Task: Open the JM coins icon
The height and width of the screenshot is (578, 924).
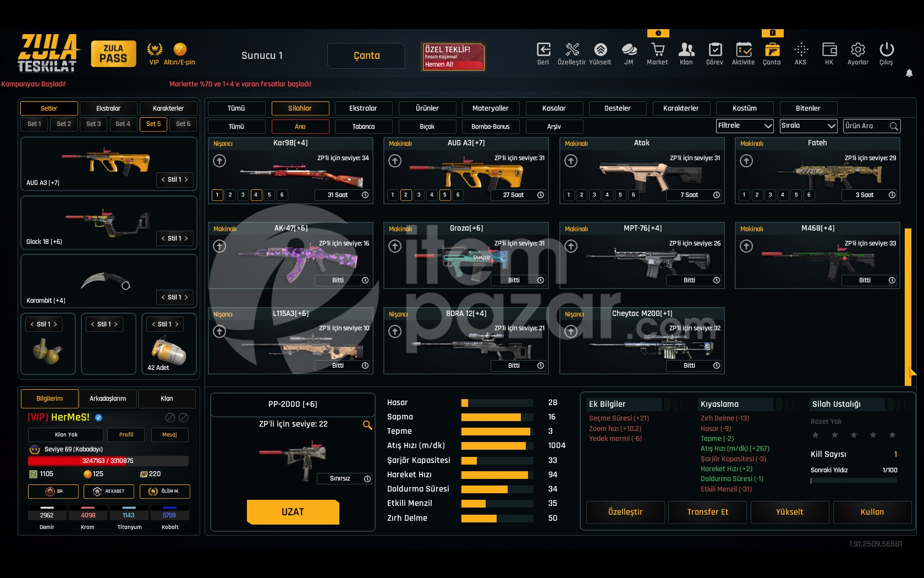Action: 629,50
